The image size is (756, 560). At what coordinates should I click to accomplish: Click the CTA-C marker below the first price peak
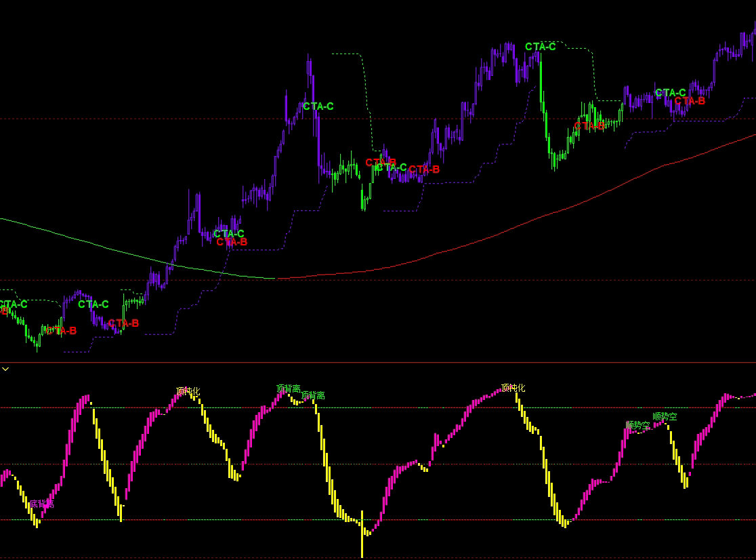click(318, 106)
